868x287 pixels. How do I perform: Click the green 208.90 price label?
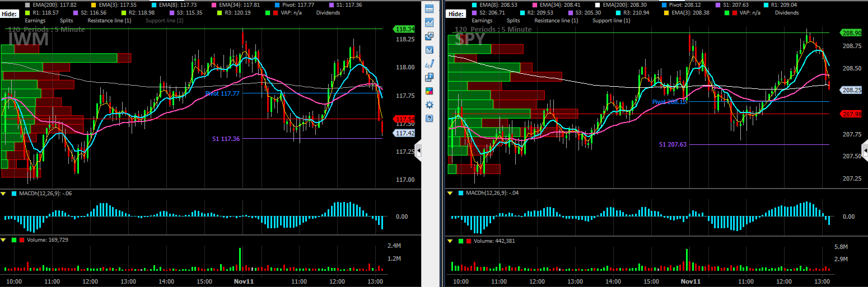851,33
